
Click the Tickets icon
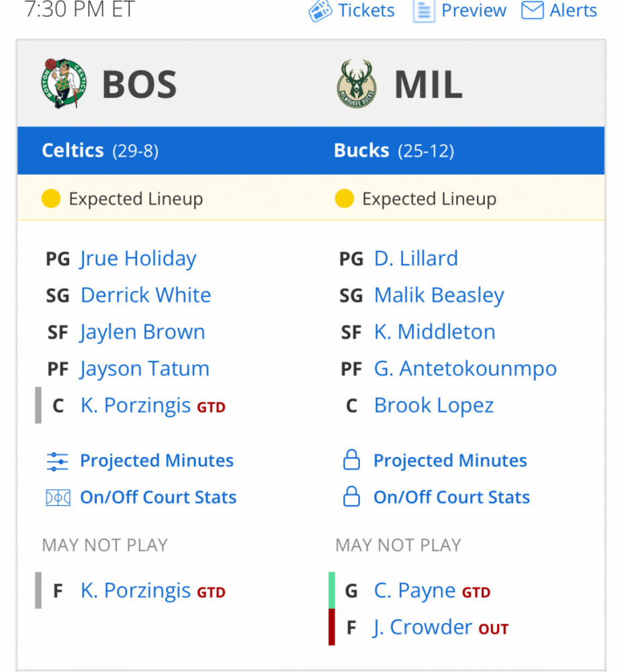click(320, 11)
